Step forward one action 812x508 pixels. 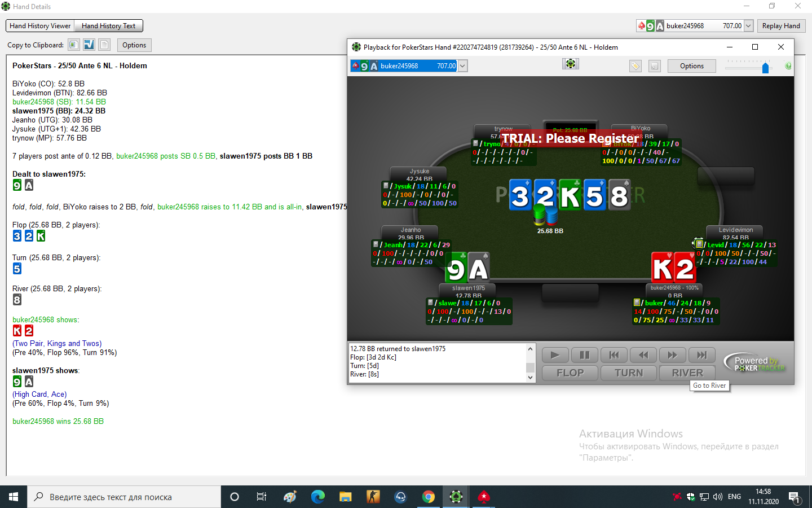point(673,355)
